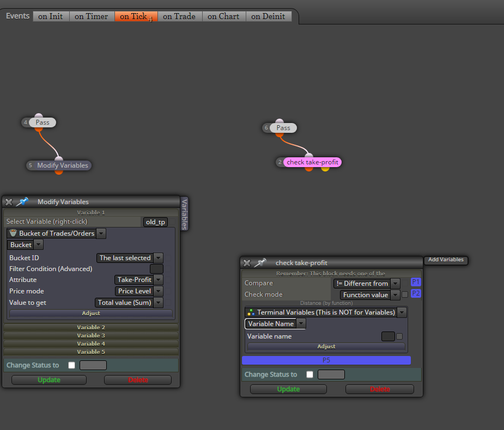Click the colored dots icon beside Terminal Variables

coord(251,312)
